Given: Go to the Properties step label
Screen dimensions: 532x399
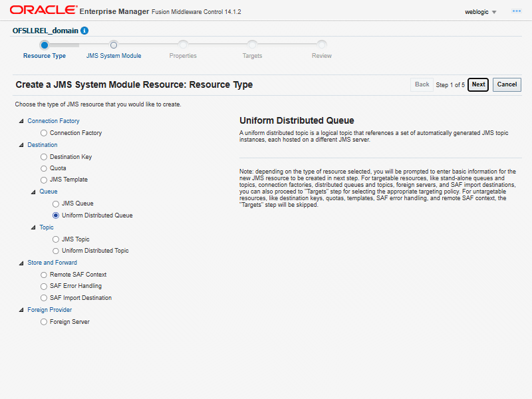Looking at the screenshot, I should pos(183,56).
